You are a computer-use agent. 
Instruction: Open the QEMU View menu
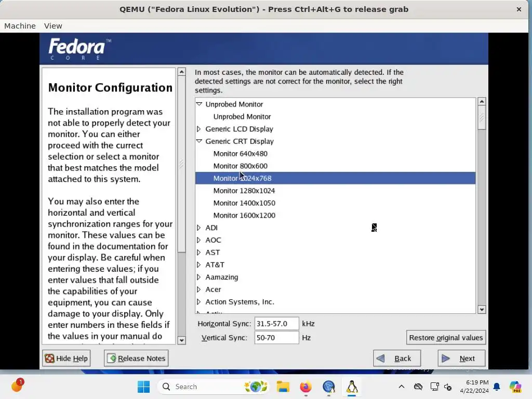(x=53, y=26)
